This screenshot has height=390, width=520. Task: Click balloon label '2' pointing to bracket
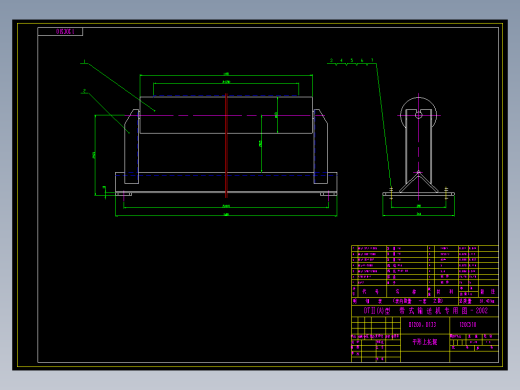pos(84,91)
